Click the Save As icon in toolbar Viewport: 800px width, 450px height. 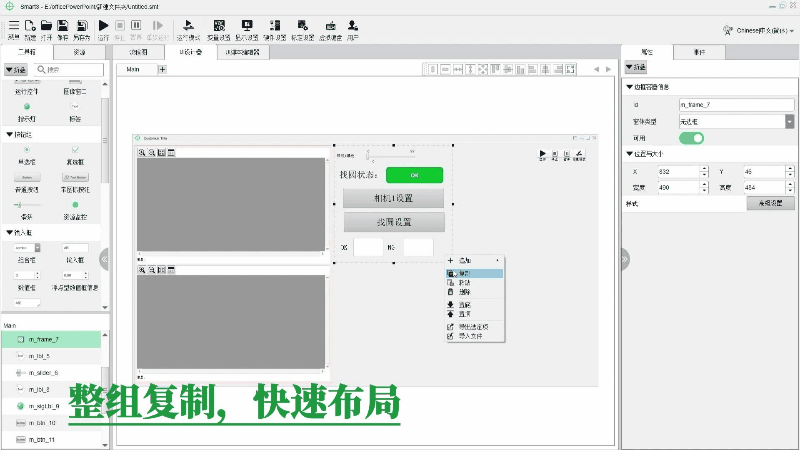coord(80,25)
